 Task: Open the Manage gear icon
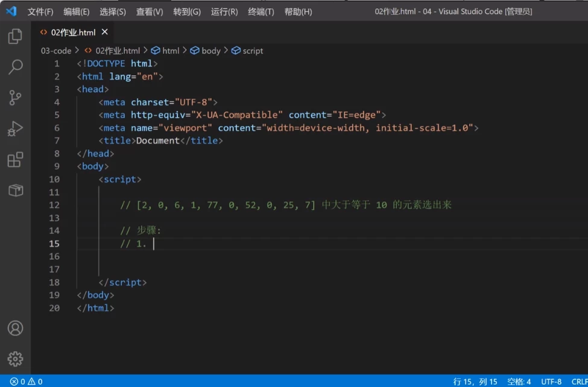click(x=15, y=359)
